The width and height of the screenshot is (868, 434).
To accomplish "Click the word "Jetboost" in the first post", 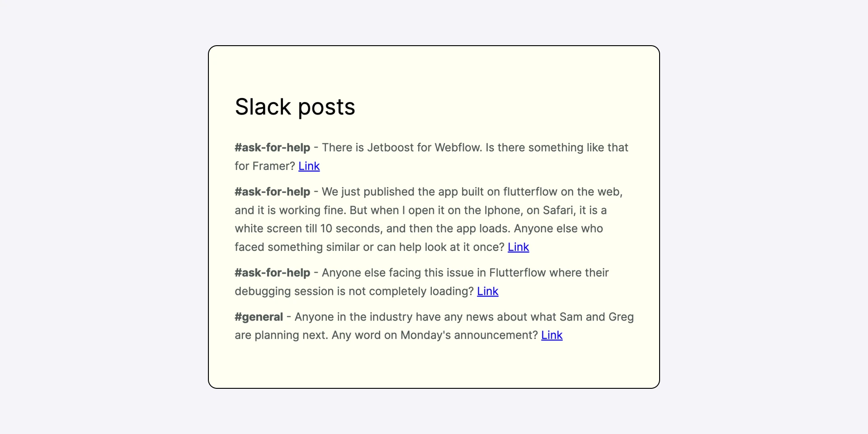I will (x=390, y=148).
